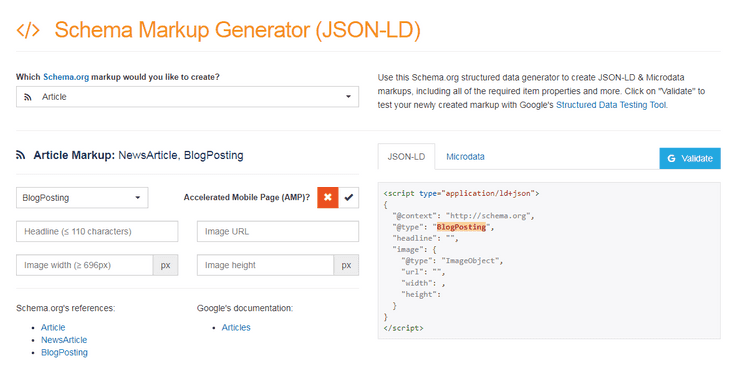Click the code brackets logo icon
Image resolution: width=730 pixels, height=371 pixels.
[x=28, y=30]
